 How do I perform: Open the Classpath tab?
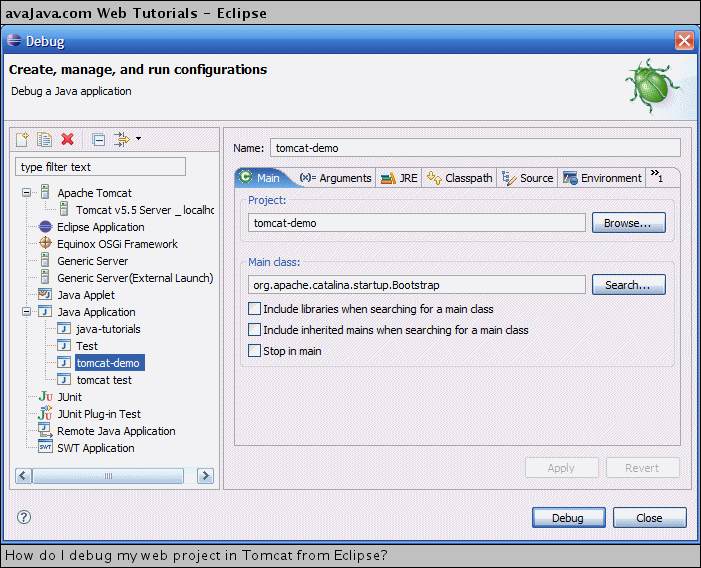(x=460, y=178)
